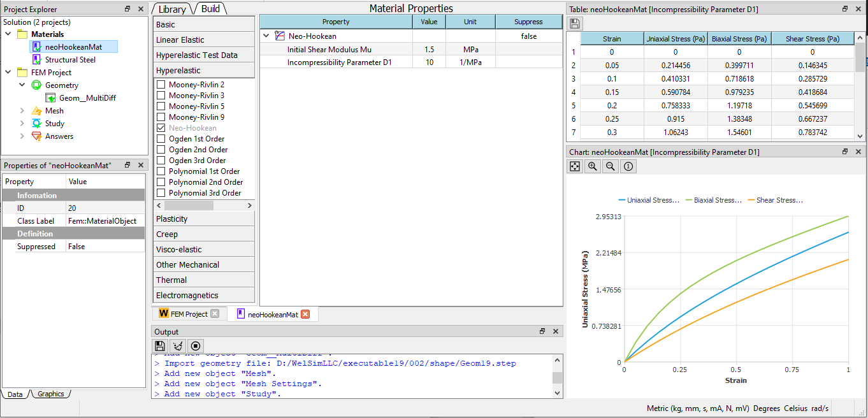This screenshot has width=868, height=418.
Task: Click zoom out icon in Chart toolbar
Action: [x=611, y=166]
